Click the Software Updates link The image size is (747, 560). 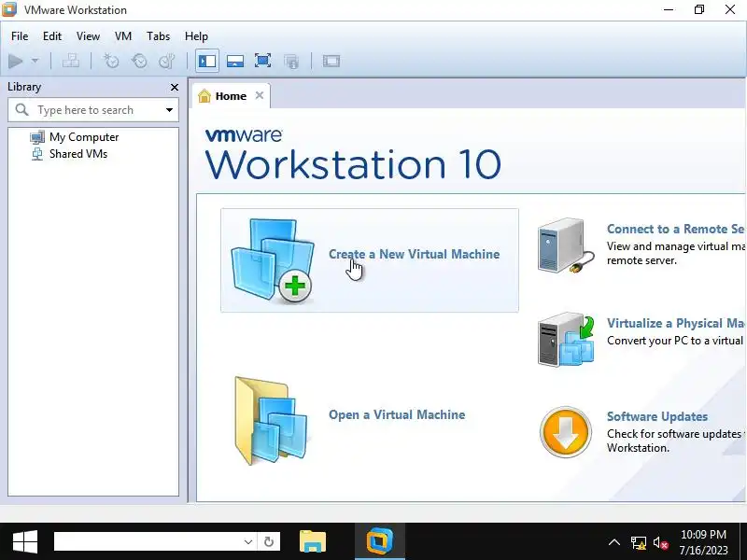tap(657, 416)
